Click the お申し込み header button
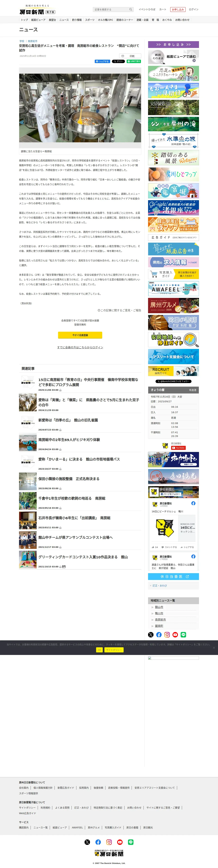The width and height of the screenshot is (218, 868). pyautogui.click(x=178, y=9)
